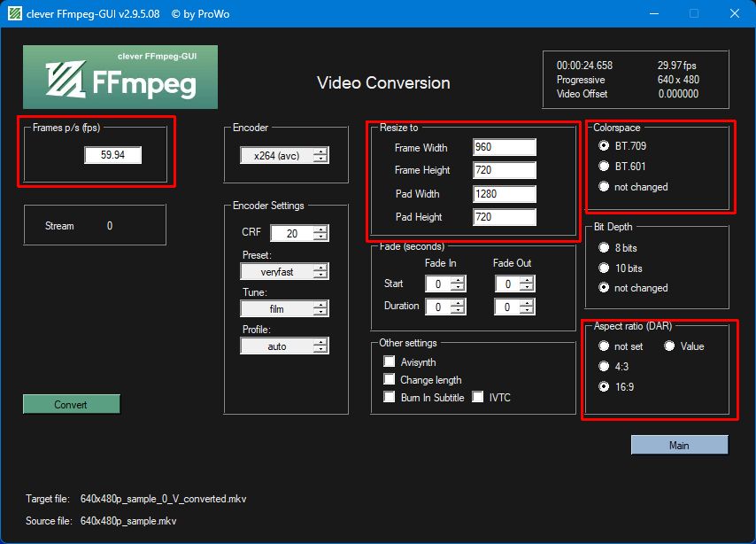Step Preset selector down arrow
The image size is (756, 544).
pos(320,276)
